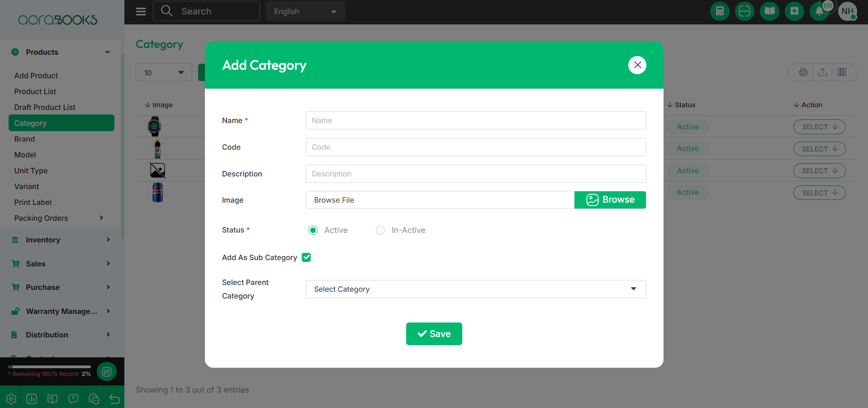The width and height of the screenshot is (868, 408).
Task: Click the Browse File field
Action: [440, 200]
